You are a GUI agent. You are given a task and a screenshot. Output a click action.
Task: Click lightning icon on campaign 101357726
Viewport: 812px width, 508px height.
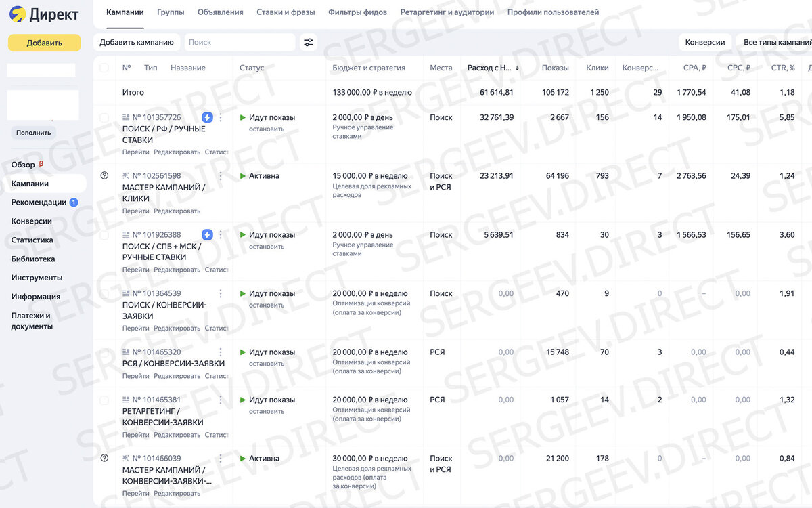coord(207,117)
